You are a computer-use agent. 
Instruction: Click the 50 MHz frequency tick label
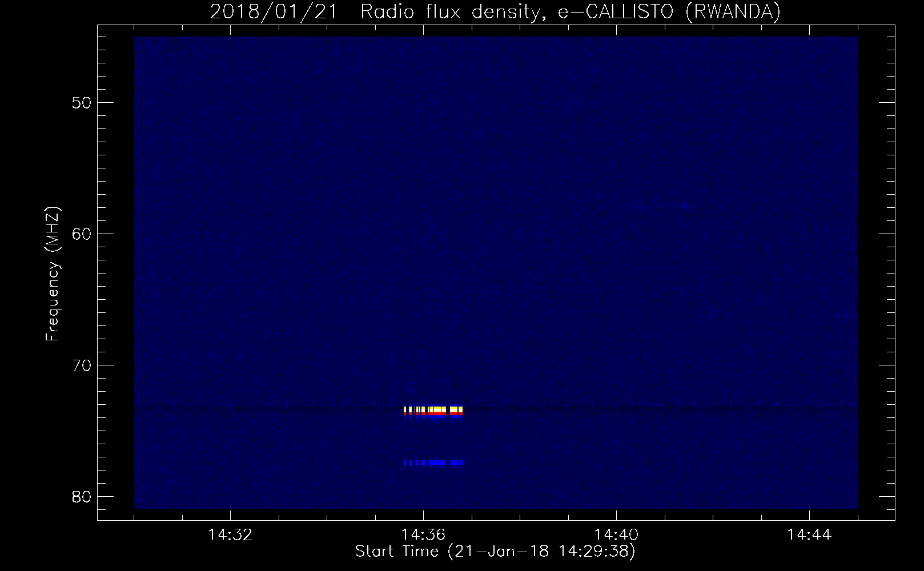81,103
